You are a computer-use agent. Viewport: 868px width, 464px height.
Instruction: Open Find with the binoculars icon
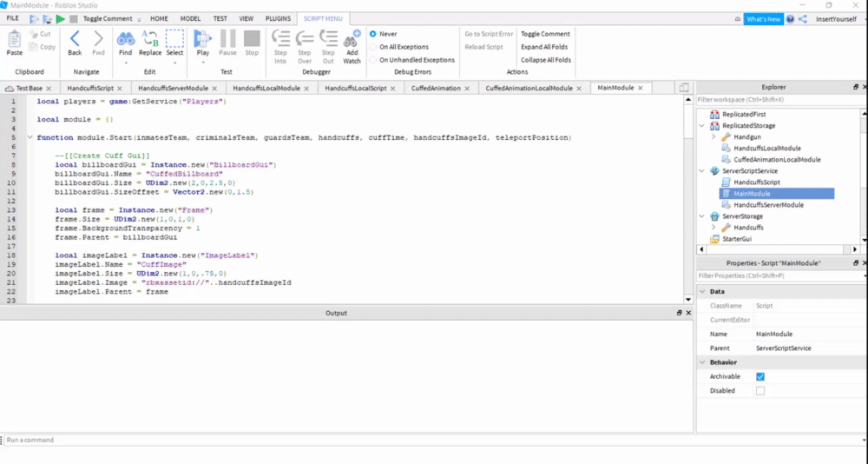(x=126, y=38)
